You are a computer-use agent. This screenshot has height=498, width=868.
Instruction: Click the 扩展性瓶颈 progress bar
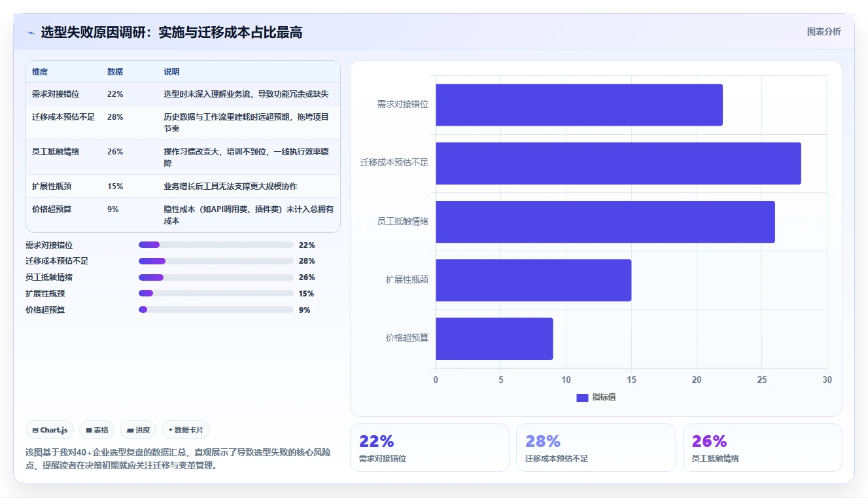216,293
